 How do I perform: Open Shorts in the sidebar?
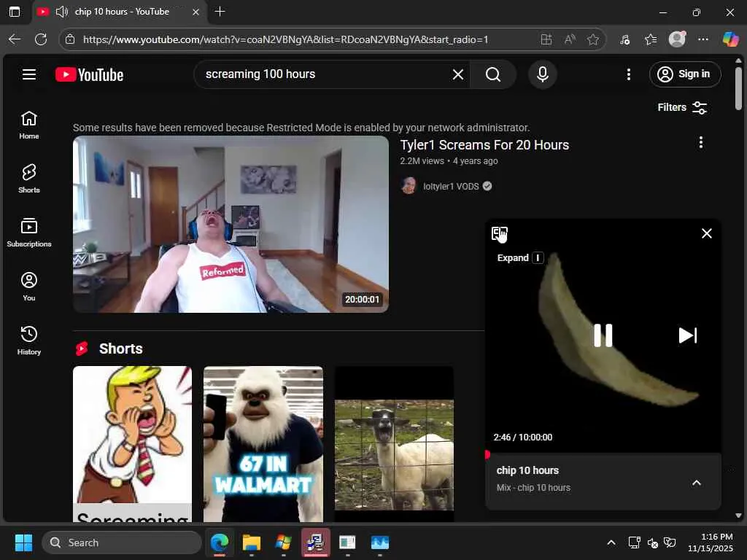[29, 179]
